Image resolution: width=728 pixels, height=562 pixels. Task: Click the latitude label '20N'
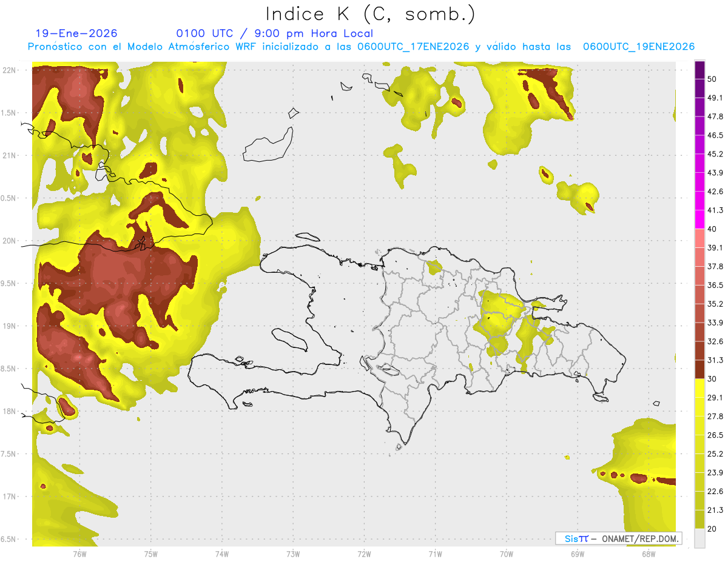(8, 241)
